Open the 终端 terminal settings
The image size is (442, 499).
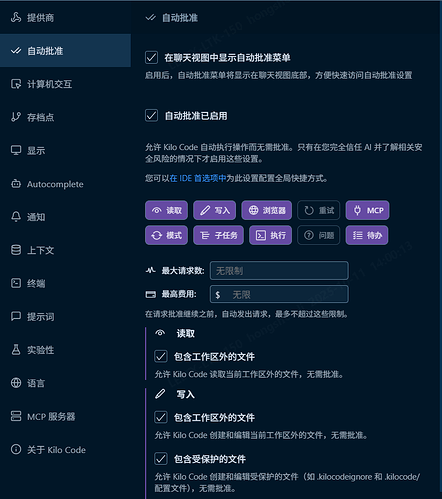pyautogui.click(x=65, y=283)
